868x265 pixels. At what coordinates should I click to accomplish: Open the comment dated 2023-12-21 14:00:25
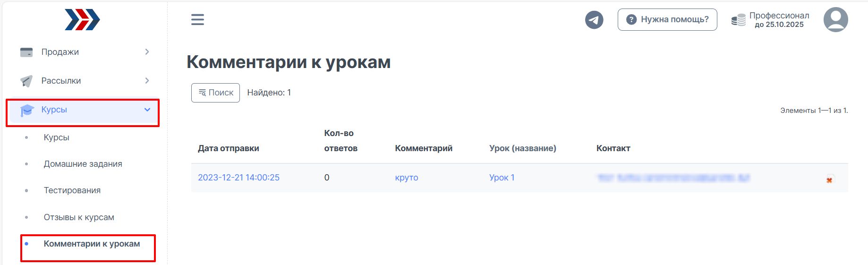click(x=238, y=178)
